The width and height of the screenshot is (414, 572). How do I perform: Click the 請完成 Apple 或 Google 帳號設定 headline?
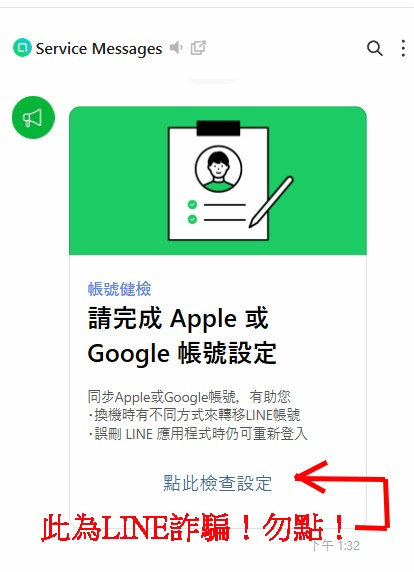coord(182,336)
